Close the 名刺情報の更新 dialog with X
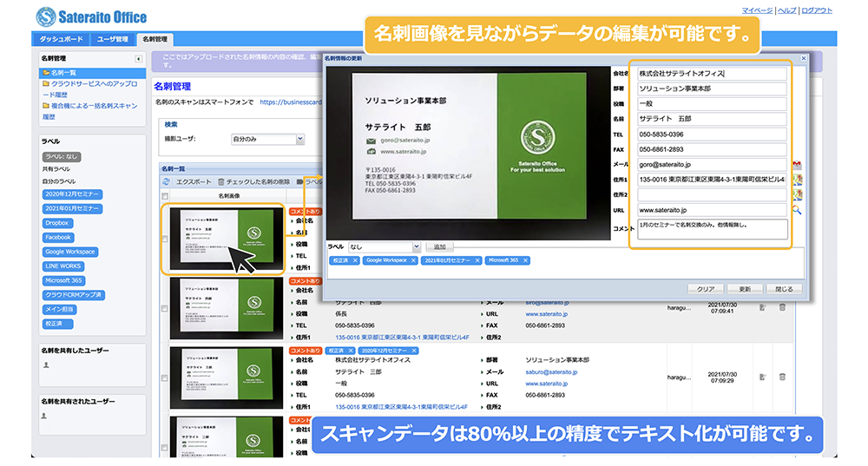 pyautogui.click(x=804, y=58)
